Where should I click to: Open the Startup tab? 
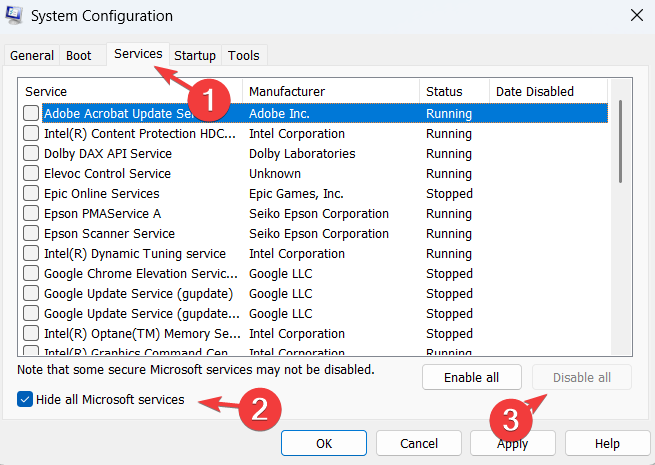tap(195, 56)
